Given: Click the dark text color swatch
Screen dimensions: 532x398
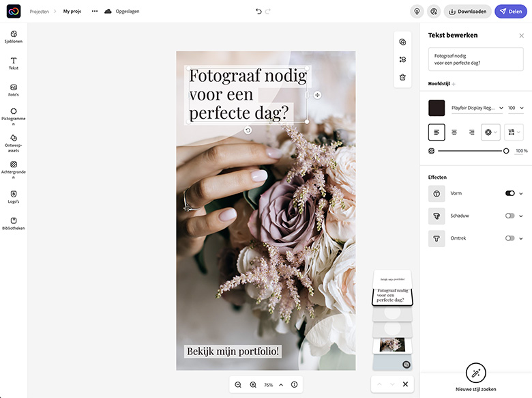Looking at the screenshot, I should 437,108.
